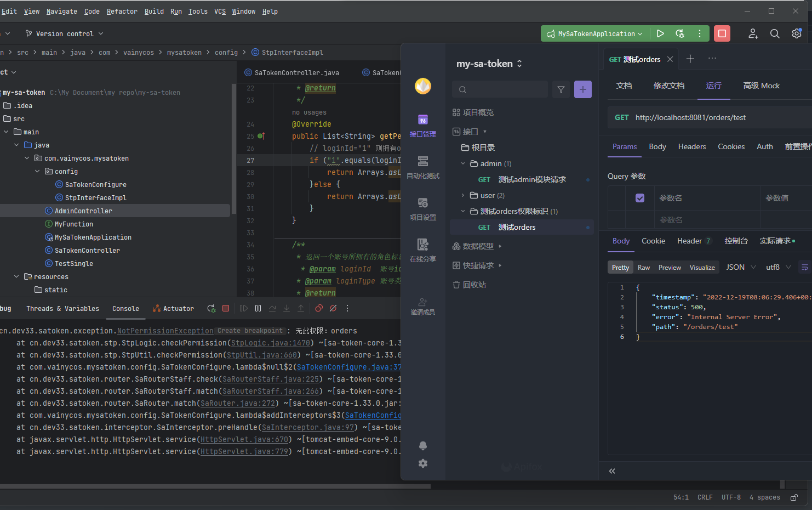
Task: Open the account/code with me icon
Action: tap(753, 33)
